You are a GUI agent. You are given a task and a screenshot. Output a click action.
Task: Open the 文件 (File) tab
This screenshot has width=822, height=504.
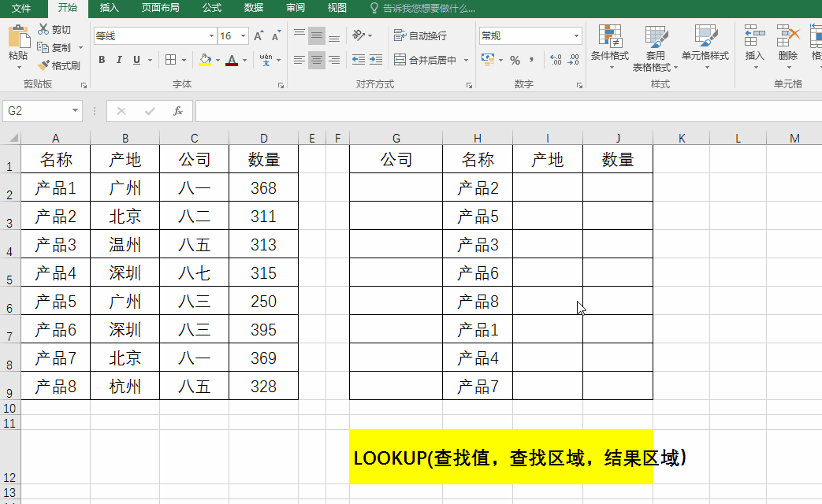tap(21, 8)
